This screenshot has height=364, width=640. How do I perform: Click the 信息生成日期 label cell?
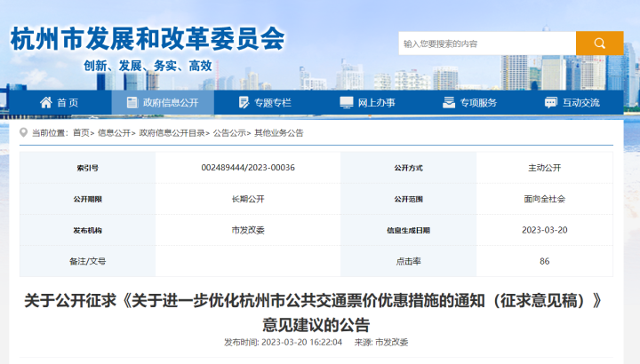(408, 230)
